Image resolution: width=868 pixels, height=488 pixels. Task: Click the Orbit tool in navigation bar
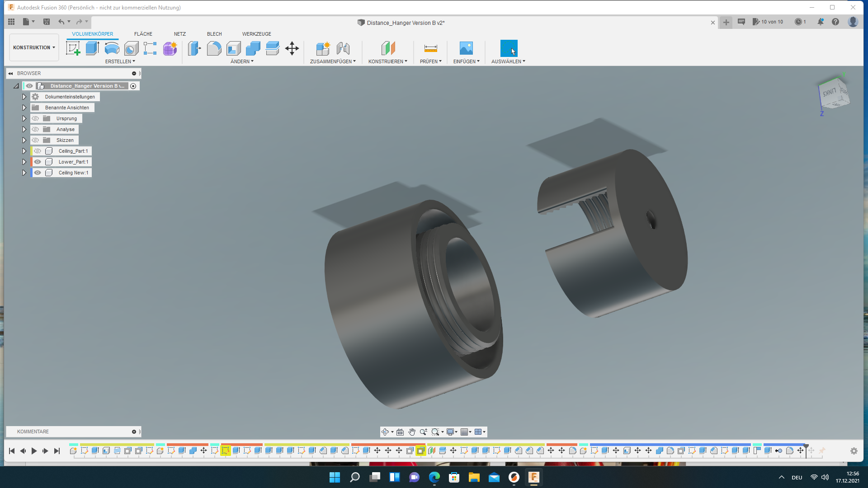pos(385,432)
